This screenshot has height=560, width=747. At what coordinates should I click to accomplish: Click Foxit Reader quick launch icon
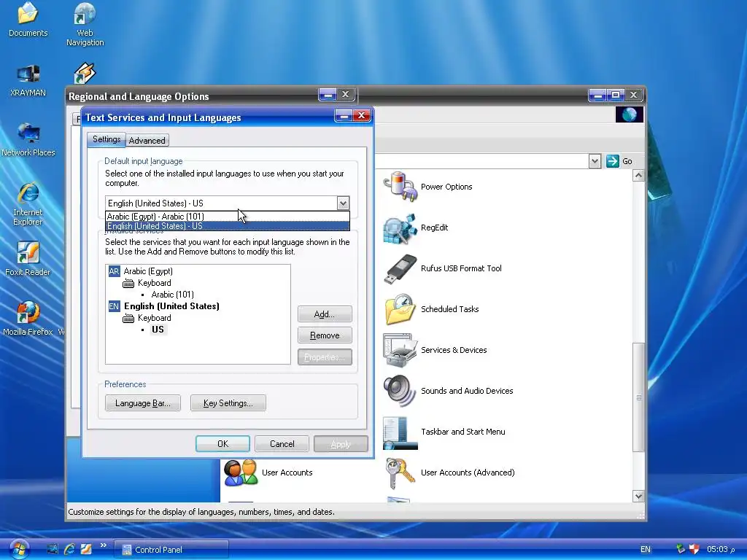(x=86, y=549)
